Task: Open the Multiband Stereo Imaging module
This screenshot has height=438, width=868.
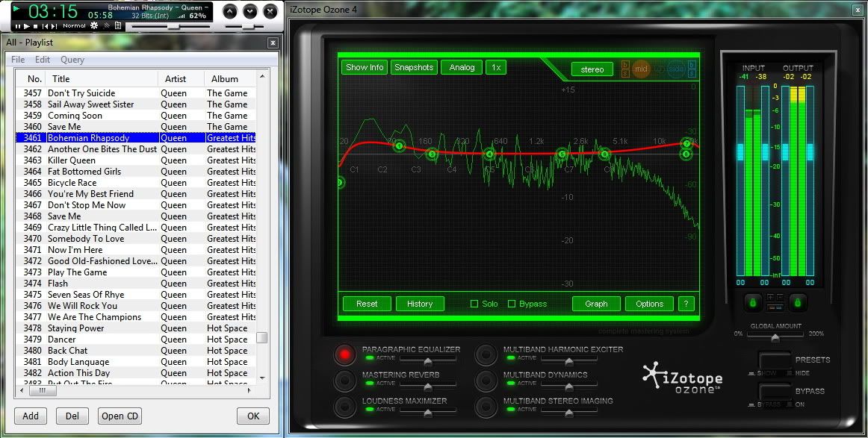Action: [x=486, y=407]
